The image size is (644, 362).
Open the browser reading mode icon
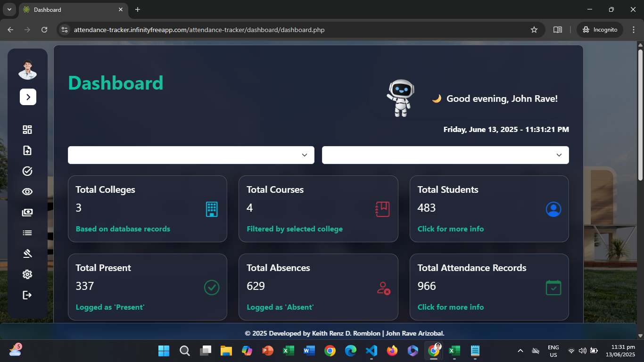click(x=558, y=30)
